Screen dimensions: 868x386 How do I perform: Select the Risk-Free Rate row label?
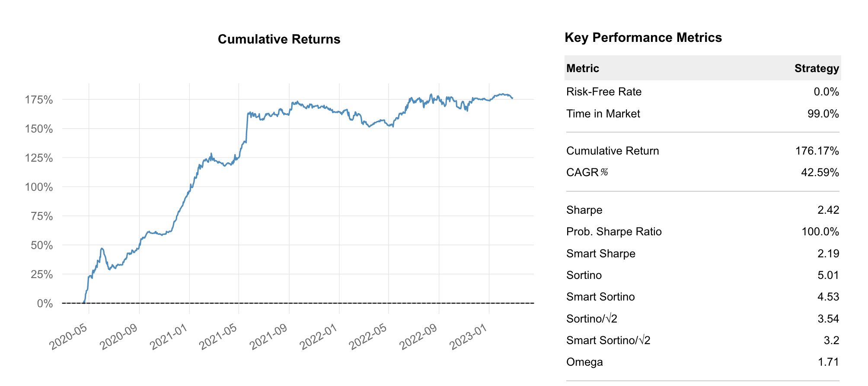(x=603, y=92)
